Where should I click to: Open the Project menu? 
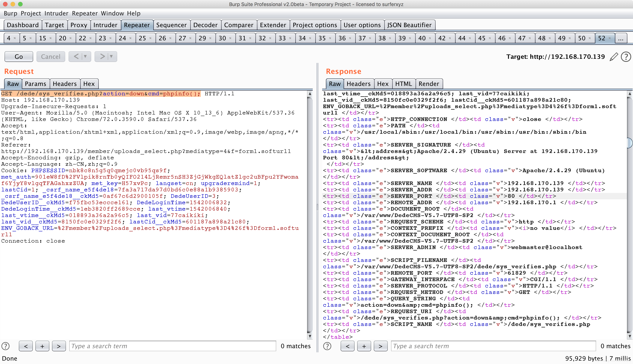pos(31,13)
